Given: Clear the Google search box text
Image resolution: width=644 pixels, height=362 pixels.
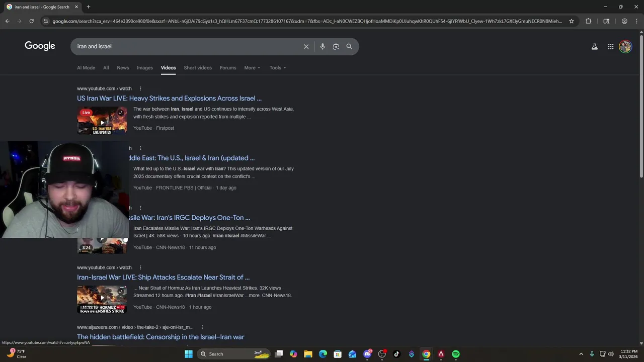Looking at the screenshot, I should pos(306,46).
